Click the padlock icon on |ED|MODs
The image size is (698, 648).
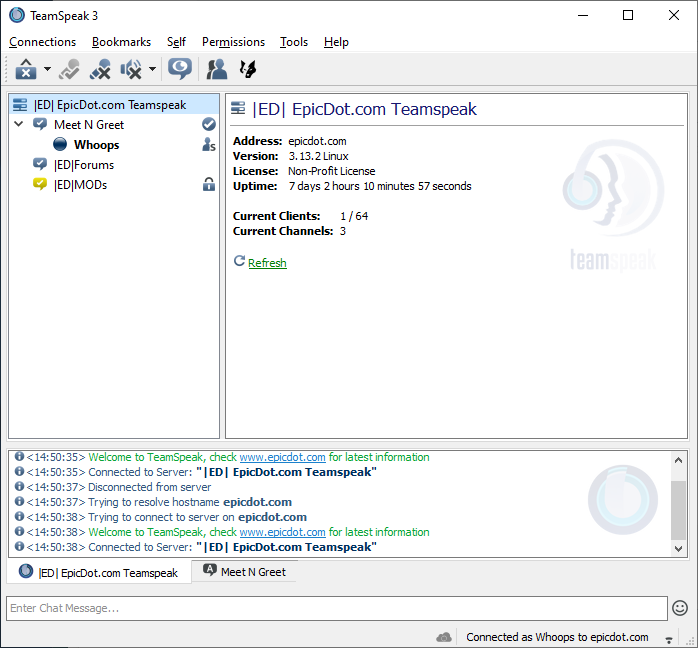(x=209, y=184)
